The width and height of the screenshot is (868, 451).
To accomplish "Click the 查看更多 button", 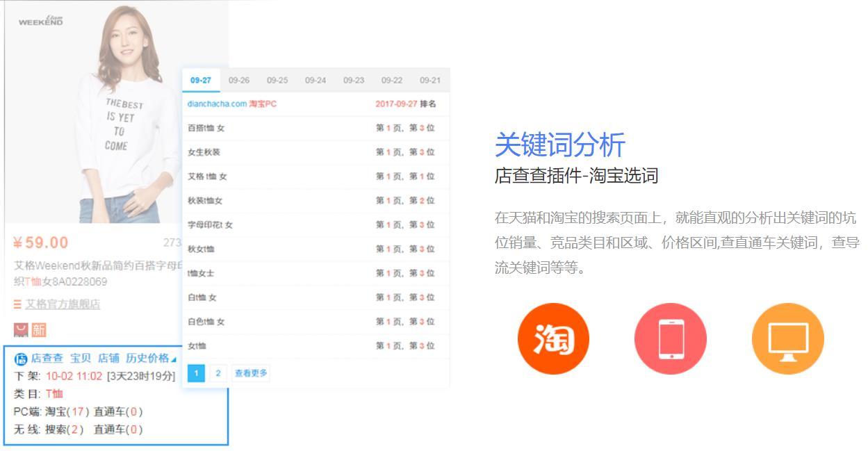I will tap(251, 373).
